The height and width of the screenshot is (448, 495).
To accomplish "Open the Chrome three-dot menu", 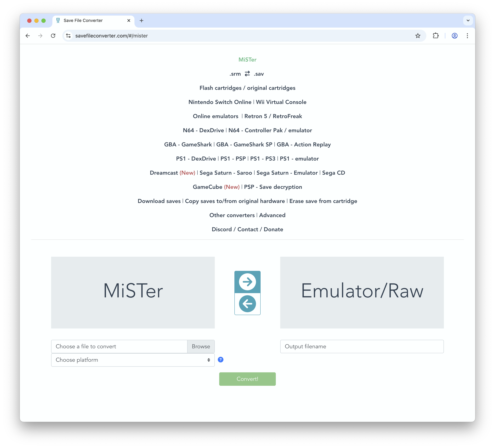I will click(467, 36).
